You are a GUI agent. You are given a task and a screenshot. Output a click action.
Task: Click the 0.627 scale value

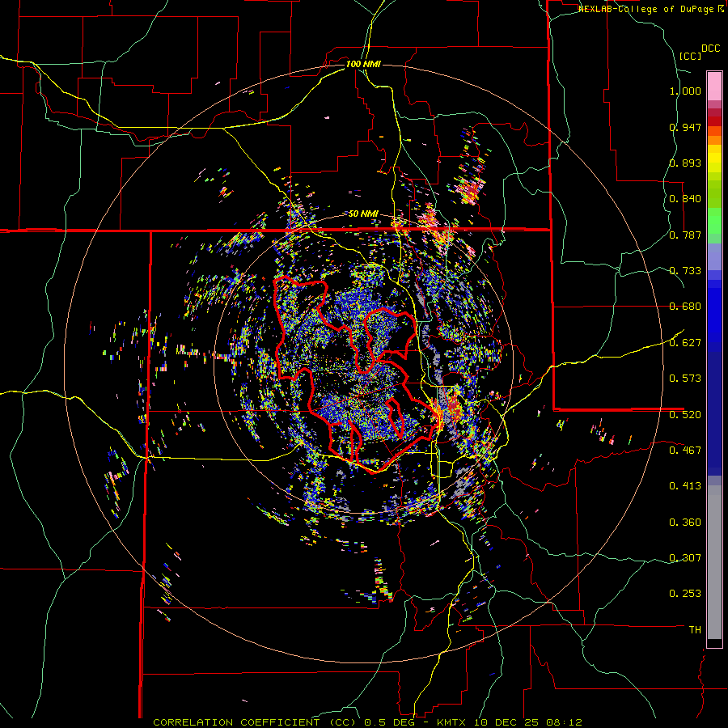(x=685, y=343)
